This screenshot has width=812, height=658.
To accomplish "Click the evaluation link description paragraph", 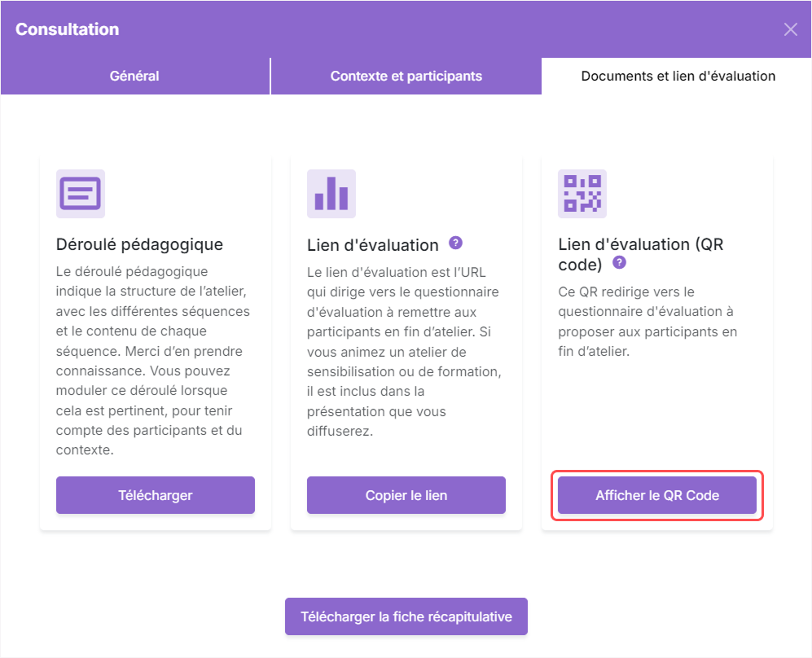I will 404,352.
